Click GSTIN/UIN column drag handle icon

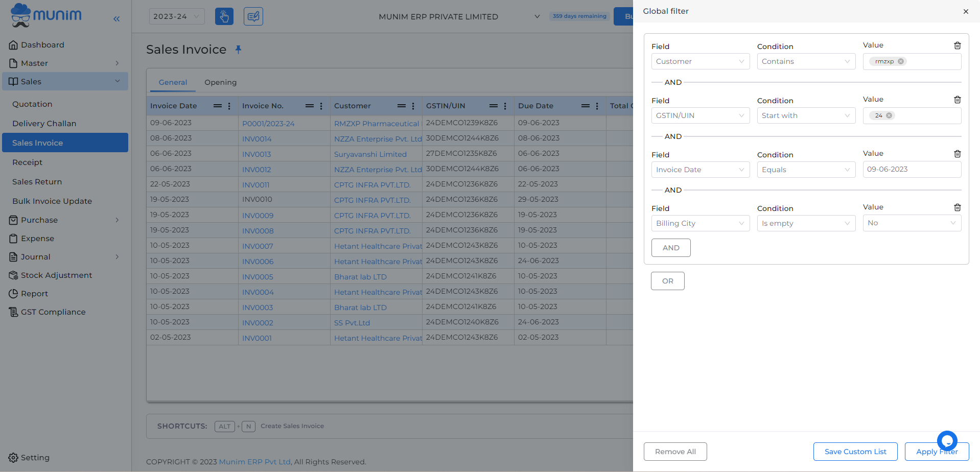(x=494, y=106)
